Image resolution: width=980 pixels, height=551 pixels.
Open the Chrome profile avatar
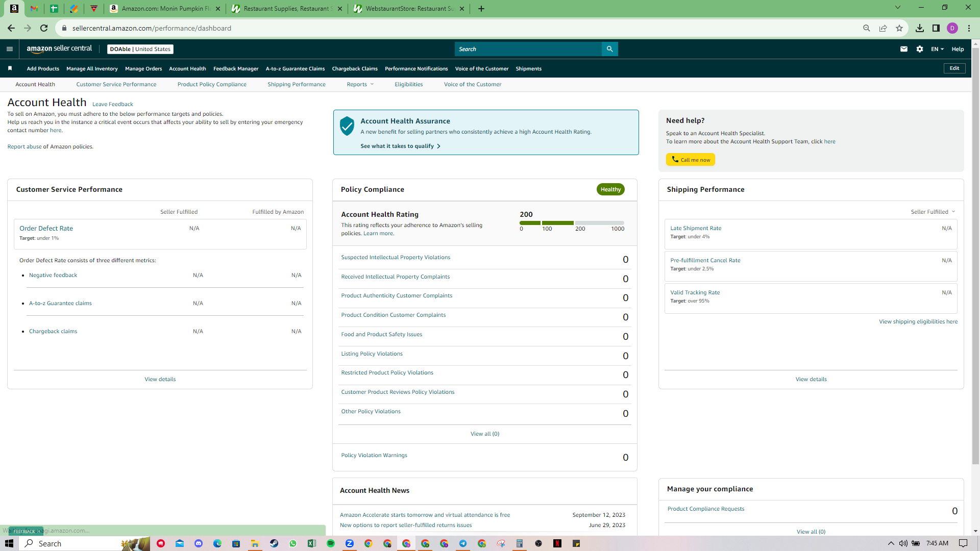coord(952,28)
